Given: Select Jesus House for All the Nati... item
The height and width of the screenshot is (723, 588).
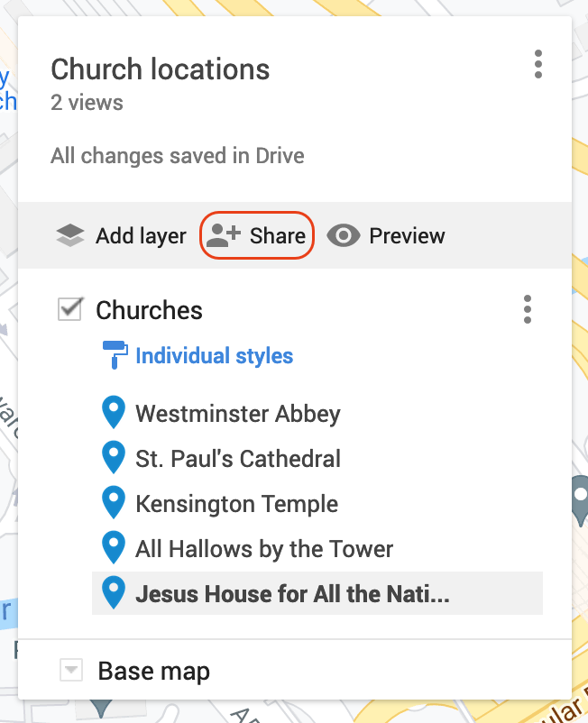Looking at the screenshot, I should click(317, 593).
